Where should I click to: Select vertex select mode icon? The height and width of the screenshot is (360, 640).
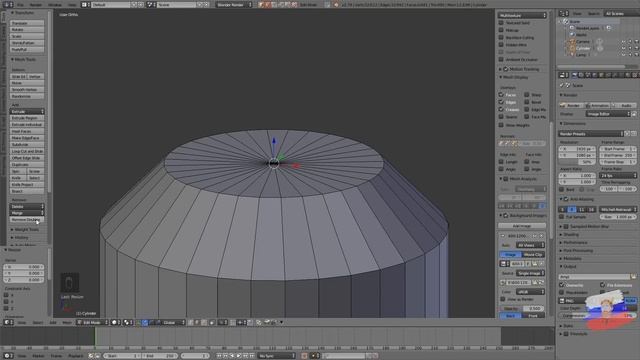pos(191,322)
